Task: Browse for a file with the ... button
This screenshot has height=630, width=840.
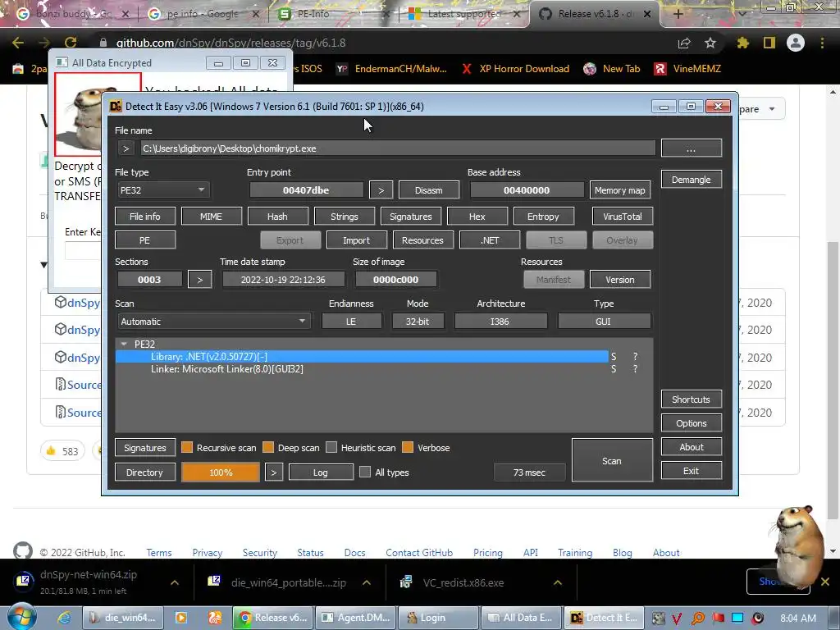Action: tap(691, 148)
